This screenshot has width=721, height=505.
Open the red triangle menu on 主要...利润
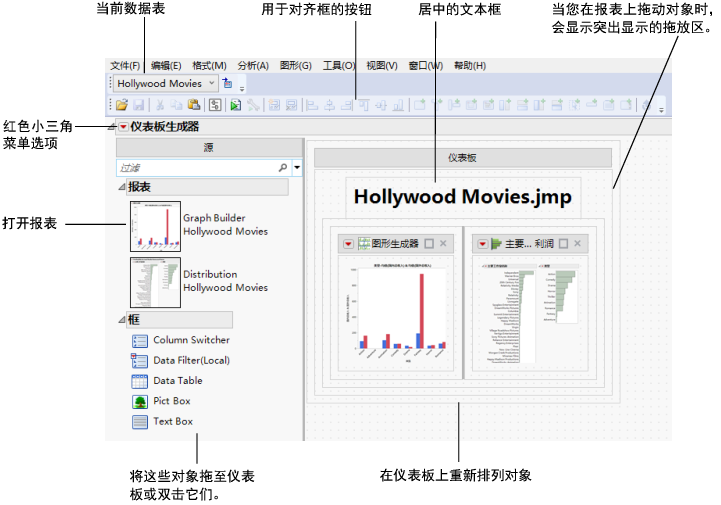[482, 244]
